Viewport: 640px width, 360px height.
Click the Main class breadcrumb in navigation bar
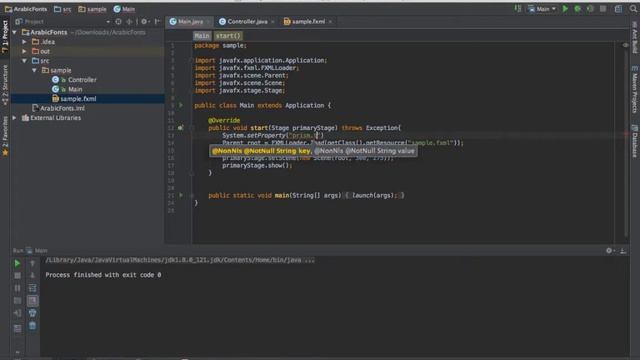click(124, 9)
